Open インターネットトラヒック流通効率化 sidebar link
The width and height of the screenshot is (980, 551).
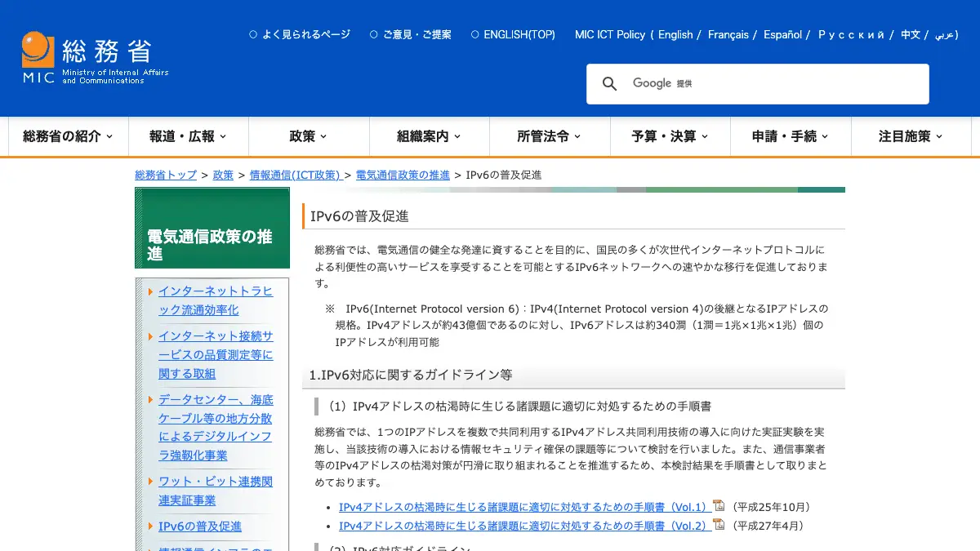pyautogui.click(x=216, y=300)
